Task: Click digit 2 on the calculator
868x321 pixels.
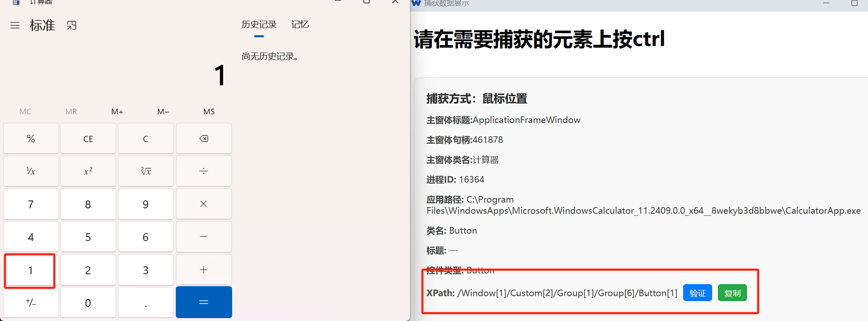Action: [88, 270]
